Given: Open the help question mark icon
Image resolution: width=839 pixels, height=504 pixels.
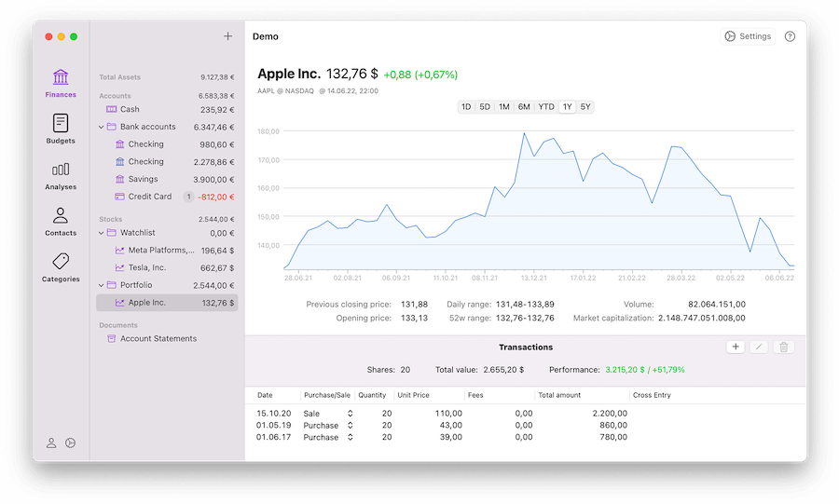Looking at the screenshot, I should point(790,36).
